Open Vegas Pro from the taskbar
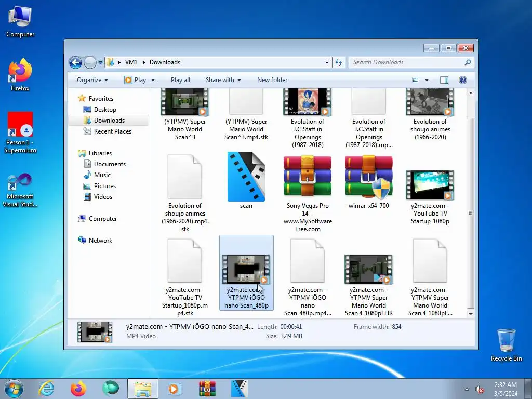 pos(239,389)
